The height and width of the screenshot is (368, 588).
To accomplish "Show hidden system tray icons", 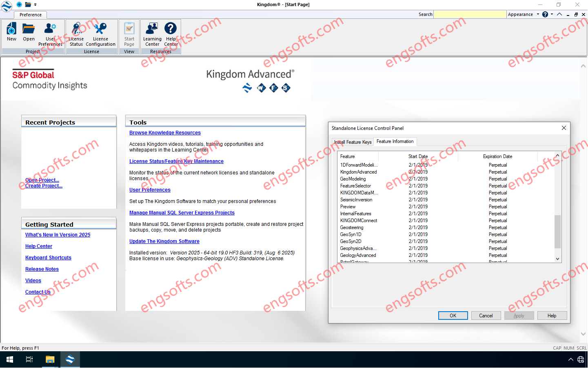I will [570, 359].
